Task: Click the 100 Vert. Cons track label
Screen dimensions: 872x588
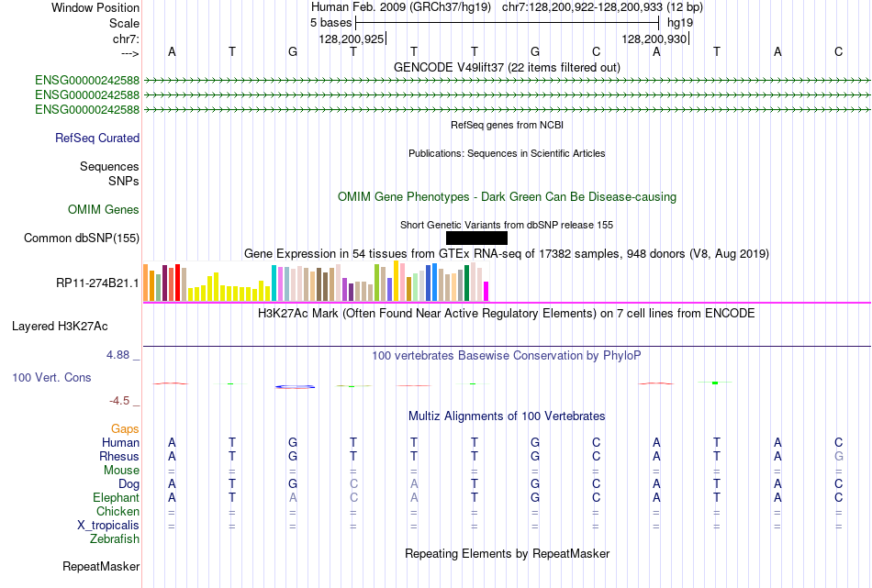Action: click(x=51, y=377)
